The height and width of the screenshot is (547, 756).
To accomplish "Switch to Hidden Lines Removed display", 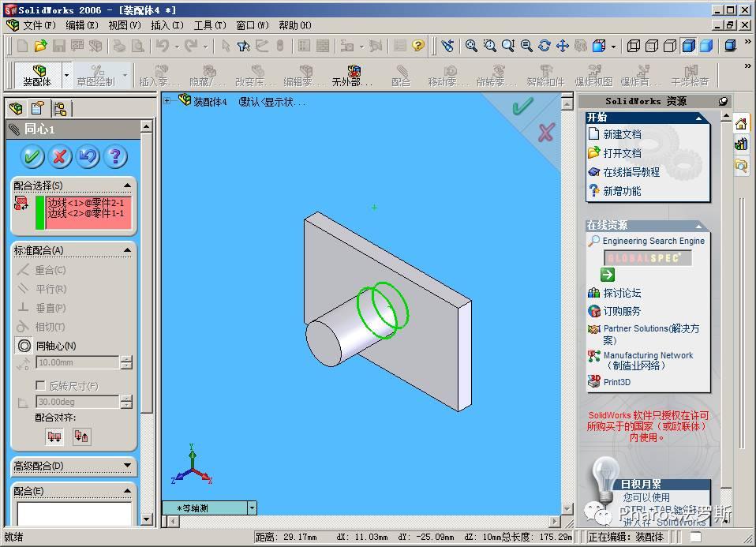I will pos(670,46).
